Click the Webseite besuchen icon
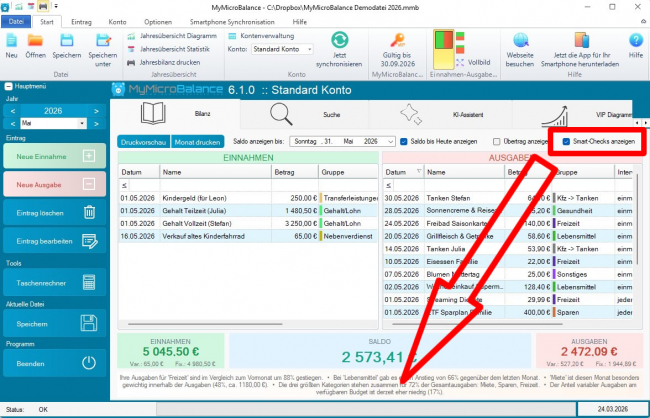 [x=520, y=46]
